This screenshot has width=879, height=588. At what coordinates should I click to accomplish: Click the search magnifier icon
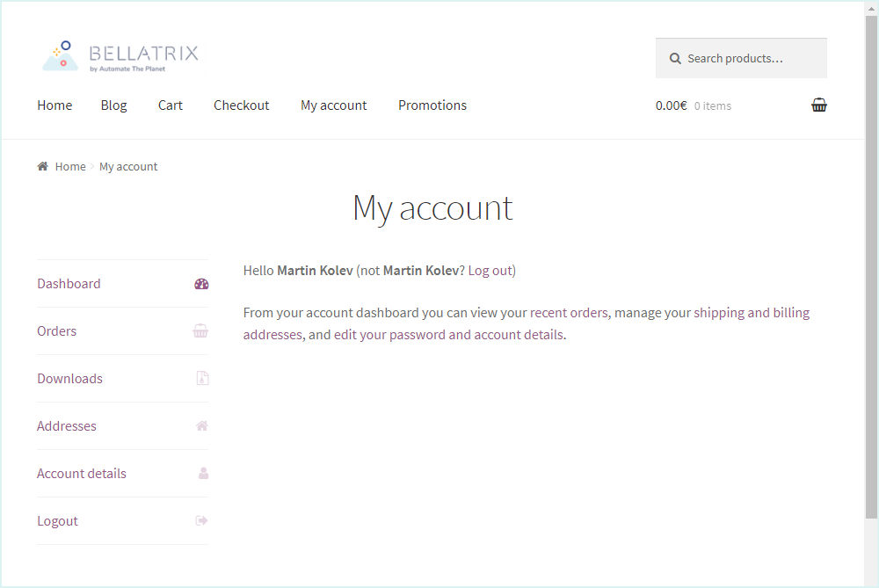point(675,58)
